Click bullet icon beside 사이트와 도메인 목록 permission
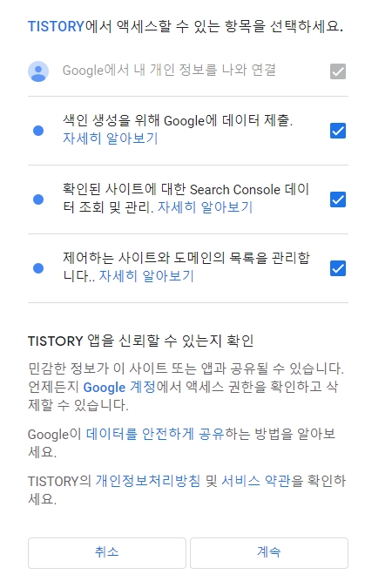 click(38, 268)
